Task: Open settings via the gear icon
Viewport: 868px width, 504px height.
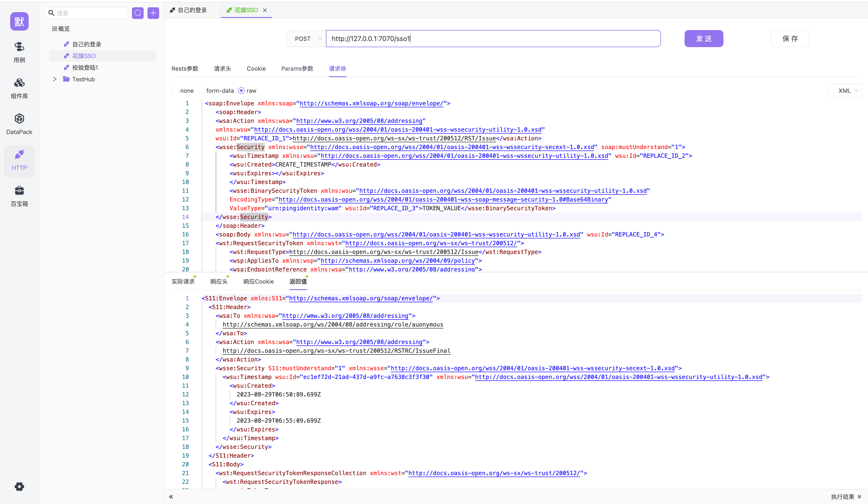Action: 19,487
